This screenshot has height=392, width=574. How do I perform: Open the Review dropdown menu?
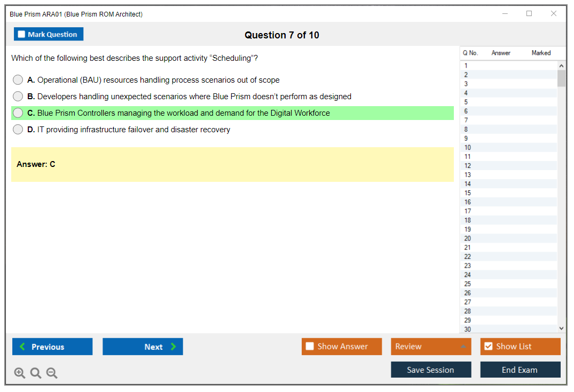pyautogui.click(x=430, y=346)
